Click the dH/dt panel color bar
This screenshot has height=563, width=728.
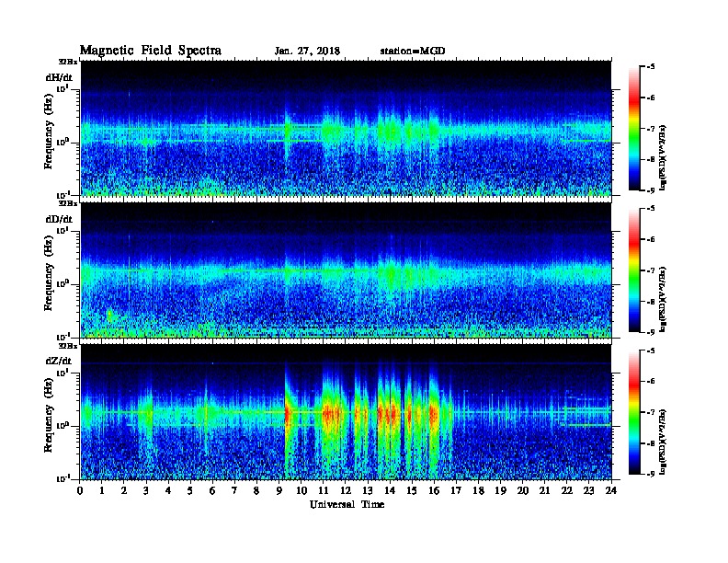click(634, 129)
